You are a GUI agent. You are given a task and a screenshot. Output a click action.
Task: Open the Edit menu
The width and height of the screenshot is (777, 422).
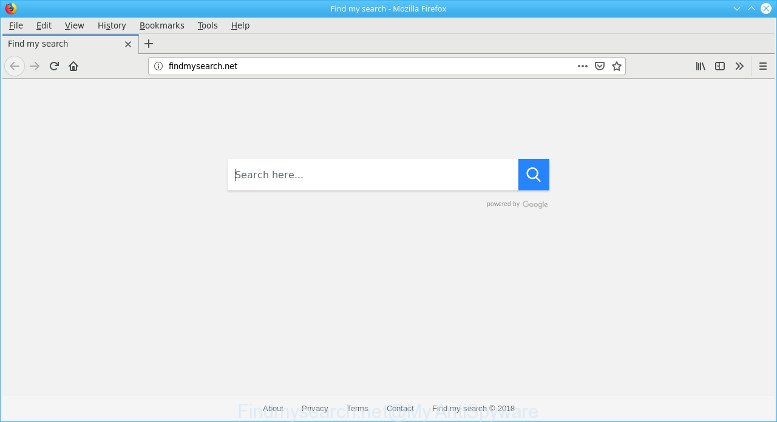coord(44,25)
